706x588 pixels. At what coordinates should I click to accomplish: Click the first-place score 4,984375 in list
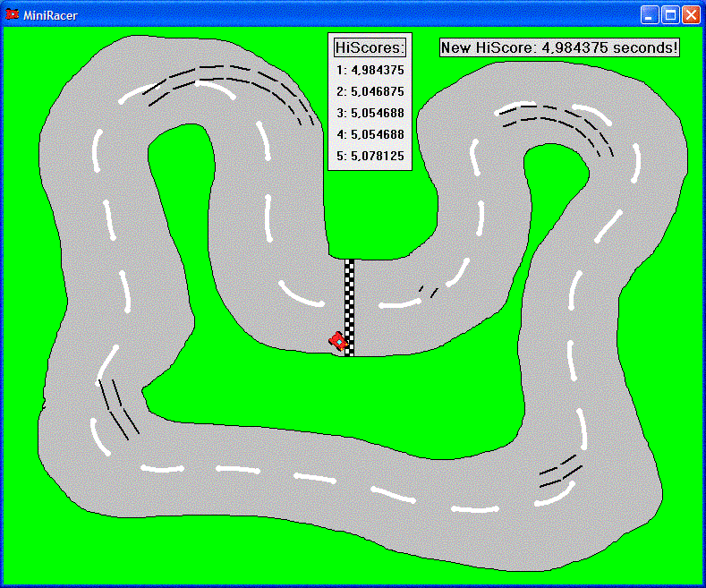(370, 70)
